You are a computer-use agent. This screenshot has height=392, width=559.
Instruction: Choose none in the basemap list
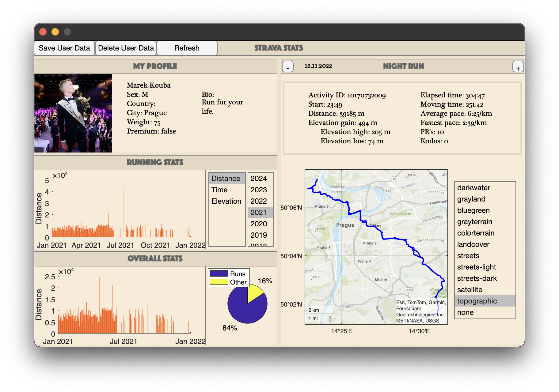(x=465, y=312)
